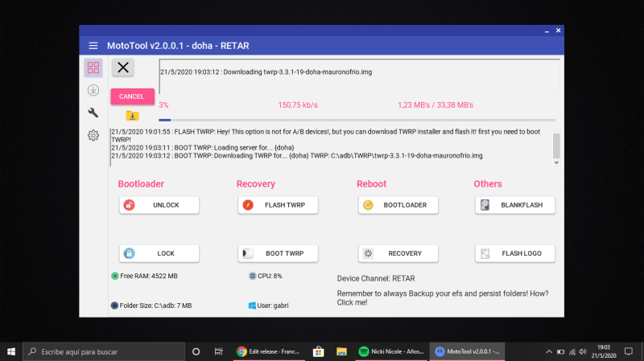Cancel the TWRP download
The height and width of the screenshot is (361, 644).
[x=132, y=96]
